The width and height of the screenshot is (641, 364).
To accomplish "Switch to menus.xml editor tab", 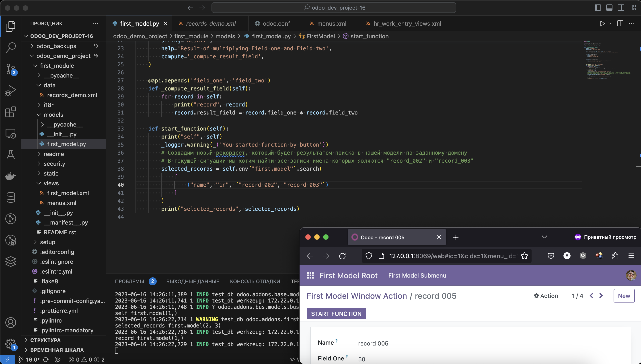I will [331, 23].
